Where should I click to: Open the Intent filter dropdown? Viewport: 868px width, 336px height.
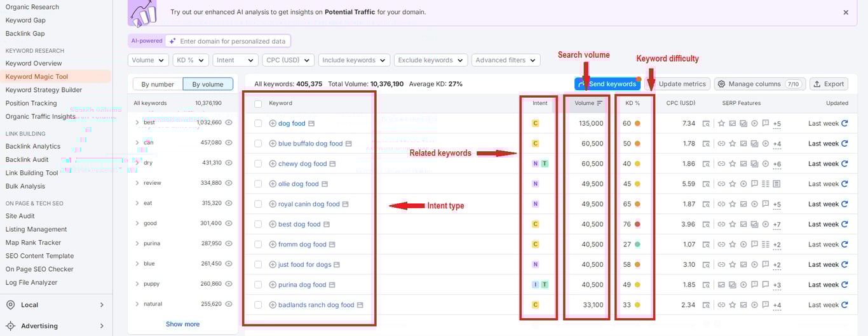pyautogui.click(x=235, y=60)
